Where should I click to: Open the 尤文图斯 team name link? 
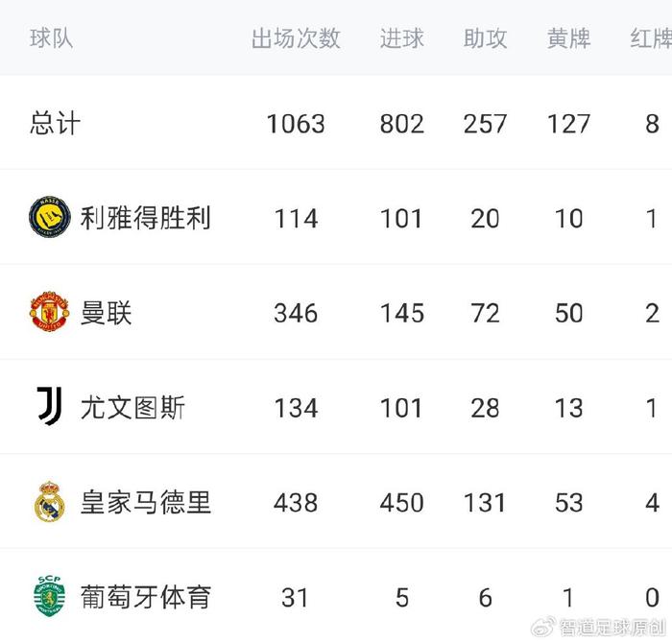132,407
